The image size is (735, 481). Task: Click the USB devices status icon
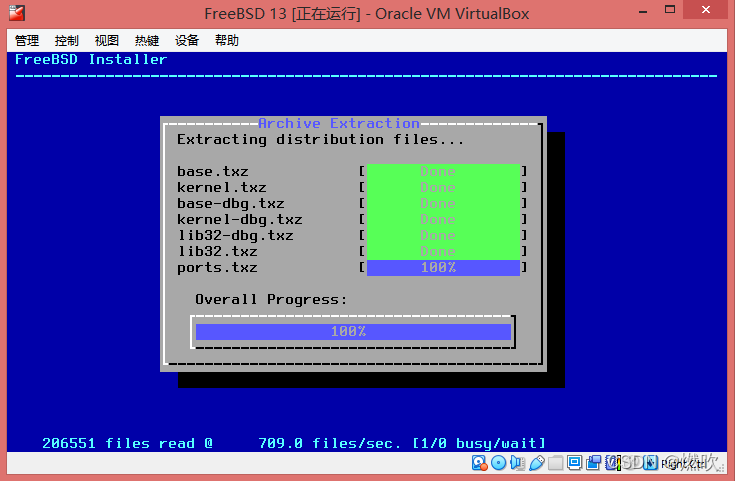click(537, 463)
